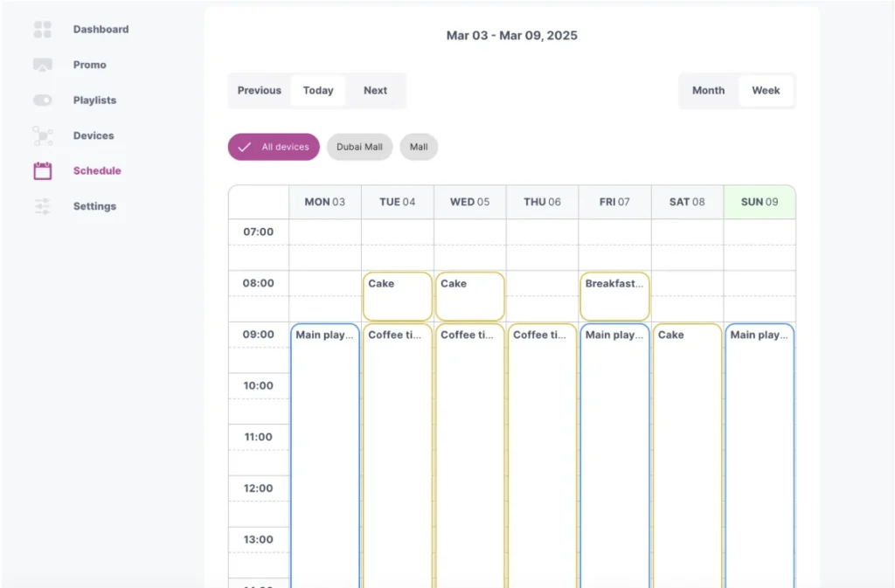Select the THU 06 column header
Viewport: 895px width, 588px height.
[x=542, y=202]
